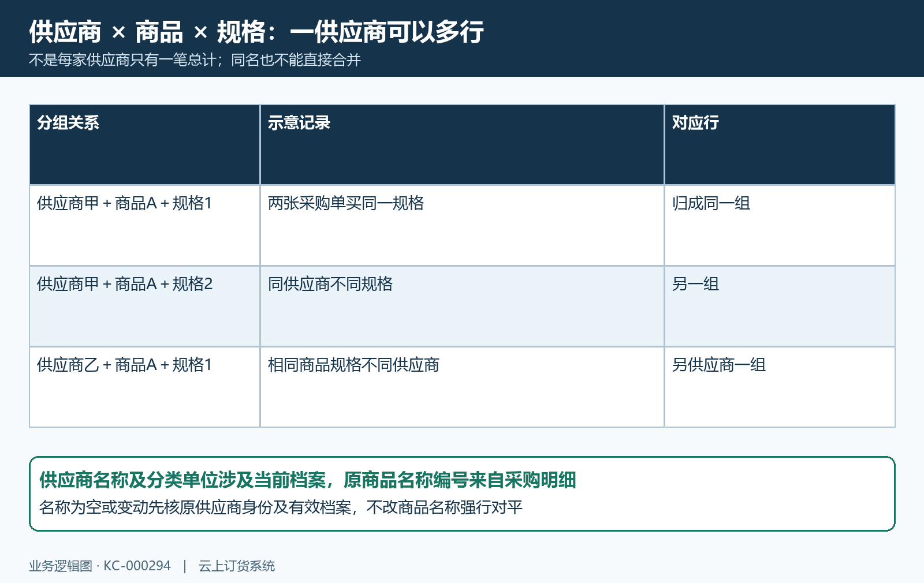The height and width of the screenshot is (583, 924).
Task: Select cell 同供应商不同规格
Action: coord(462,307)
